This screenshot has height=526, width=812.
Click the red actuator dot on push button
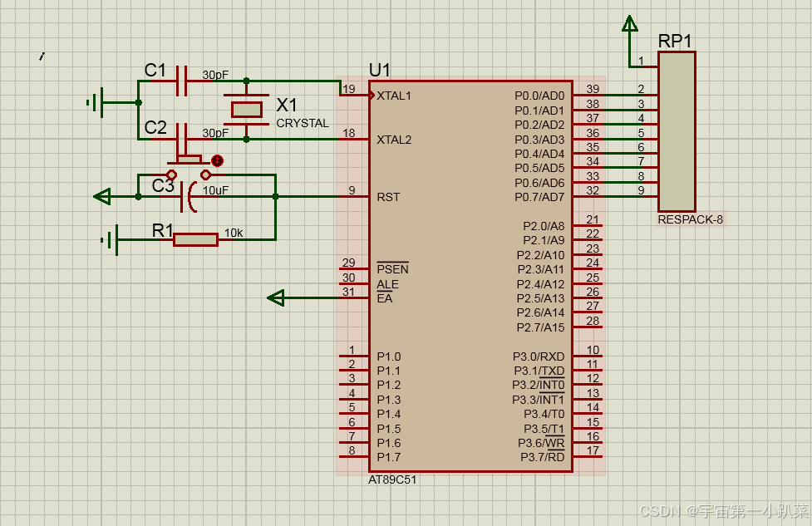point(217,161)
